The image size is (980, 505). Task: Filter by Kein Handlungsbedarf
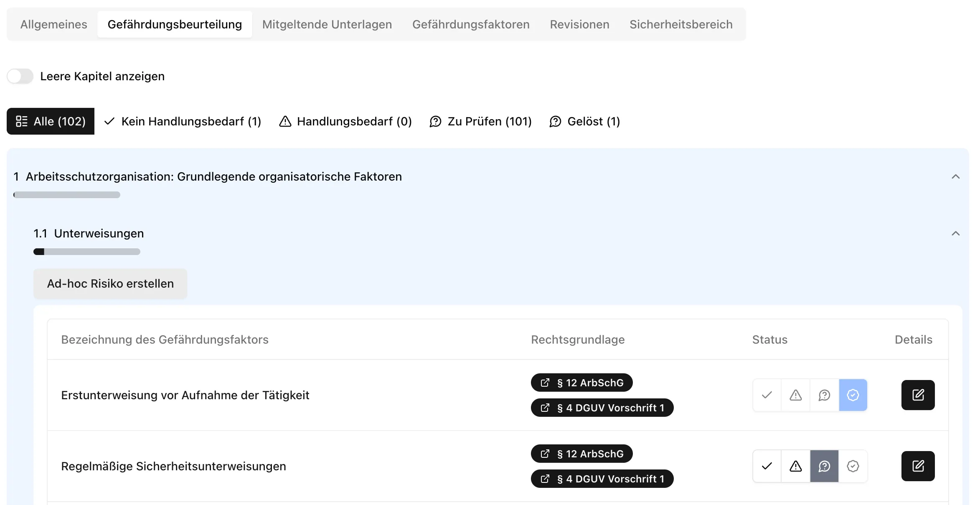coord(183,121)
